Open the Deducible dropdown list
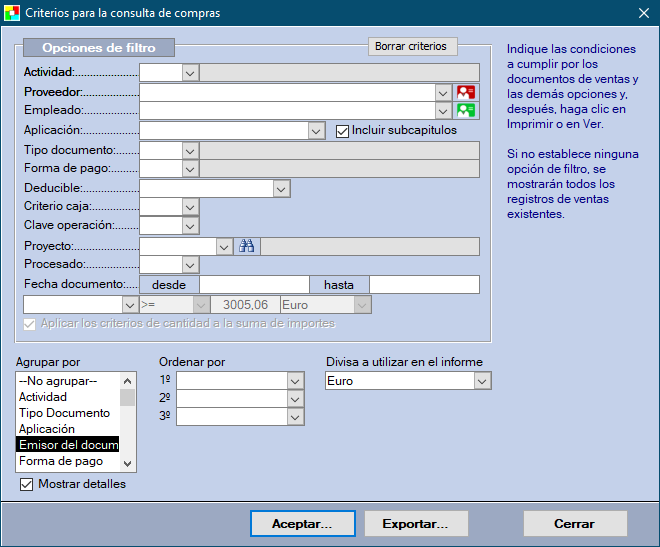This screenshot has height=547, width=660. tap(281, 188)
